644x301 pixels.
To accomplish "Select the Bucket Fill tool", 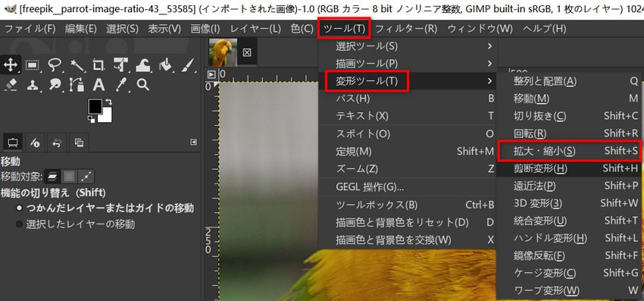I will [165, 65].
